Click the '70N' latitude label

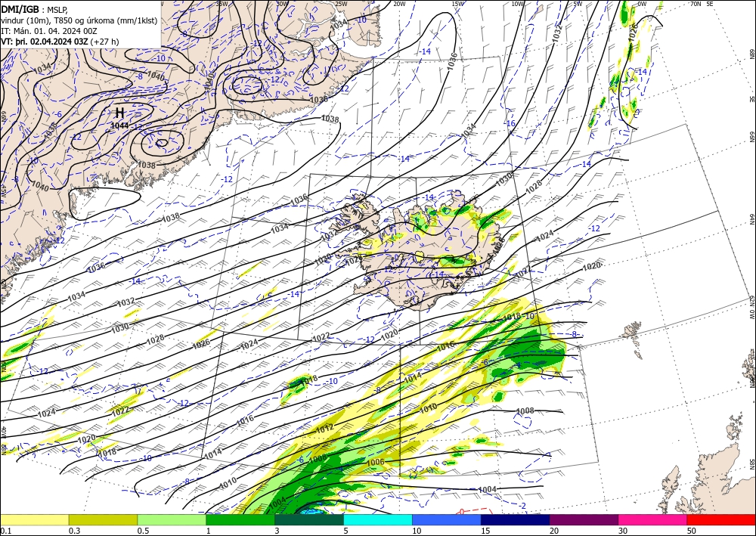[695, 4]
